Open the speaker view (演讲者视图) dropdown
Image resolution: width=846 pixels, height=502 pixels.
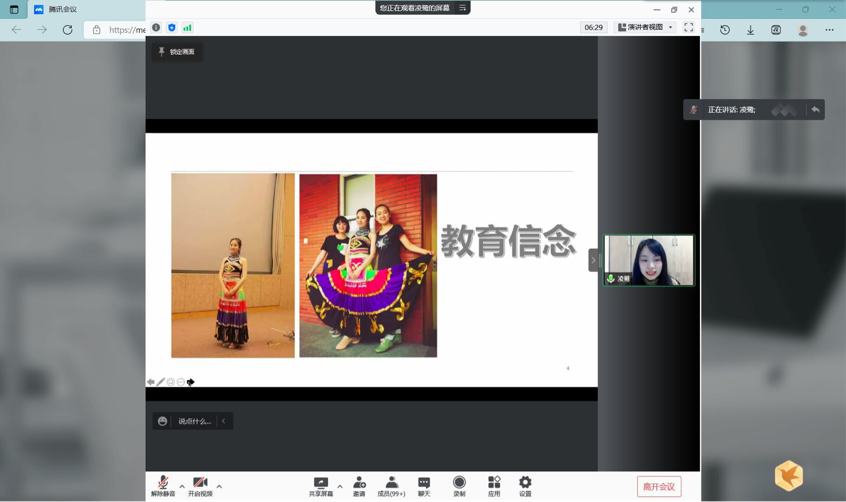point(645,28)
